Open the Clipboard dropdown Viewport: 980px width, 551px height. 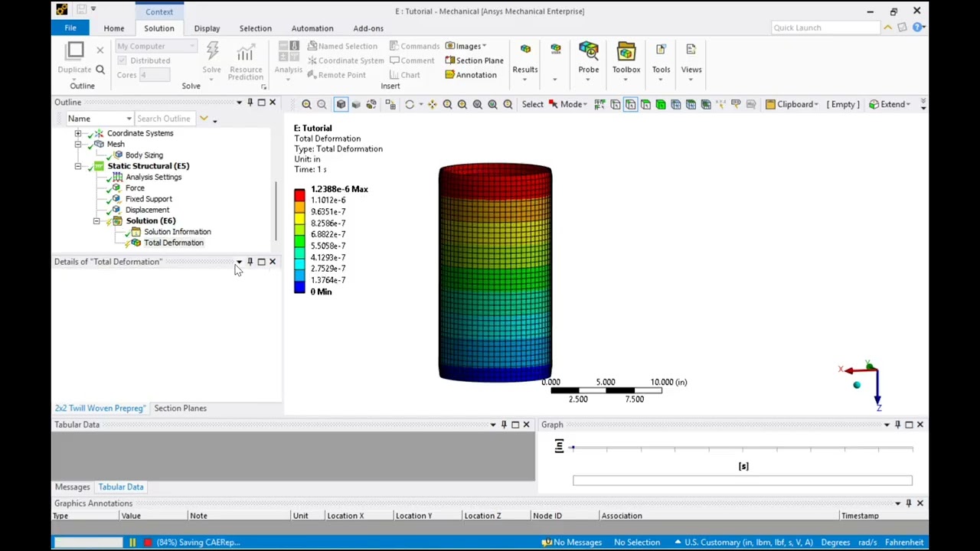click(792, 104)
